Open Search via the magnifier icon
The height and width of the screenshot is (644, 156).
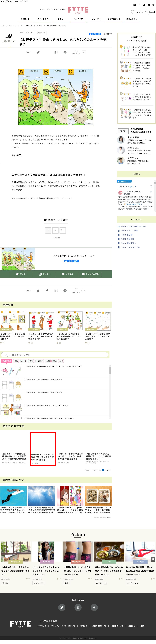(147, 12)
